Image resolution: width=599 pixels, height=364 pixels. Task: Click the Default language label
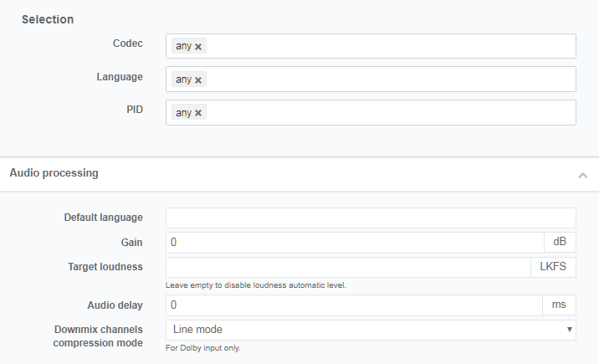point(103,218)
